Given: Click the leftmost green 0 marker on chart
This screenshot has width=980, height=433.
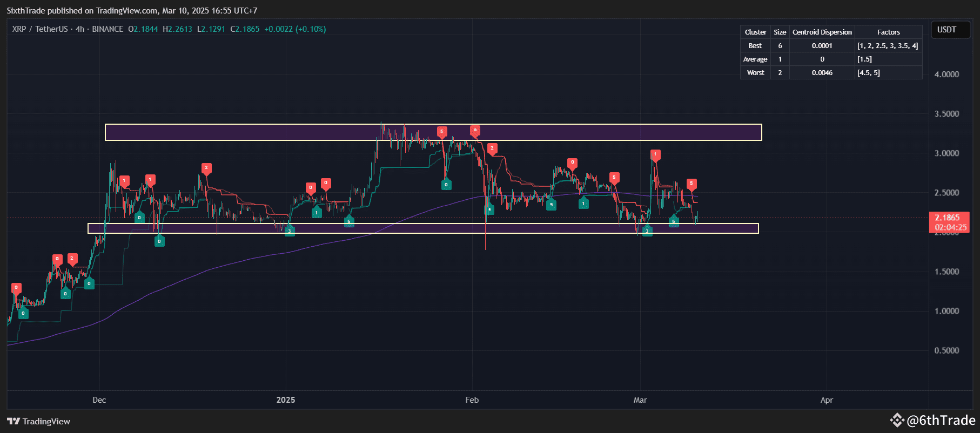Looking at the screenshot, I should (23, 313).
